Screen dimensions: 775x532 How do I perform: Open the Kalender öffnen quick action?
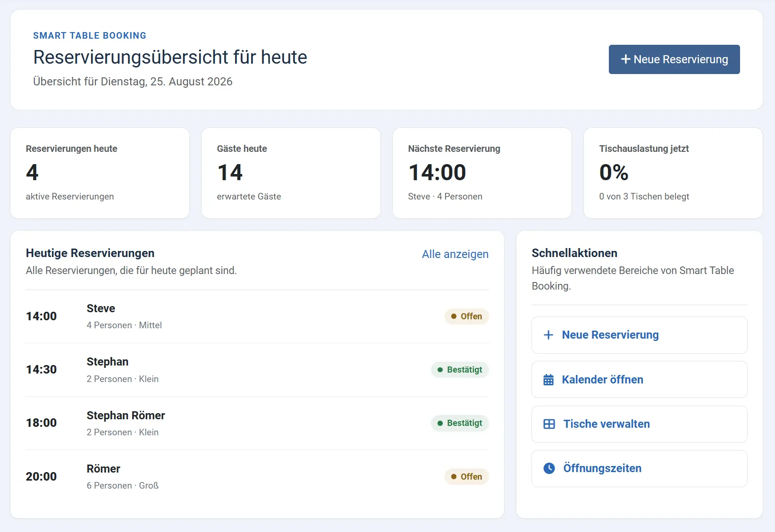(639, 380)
